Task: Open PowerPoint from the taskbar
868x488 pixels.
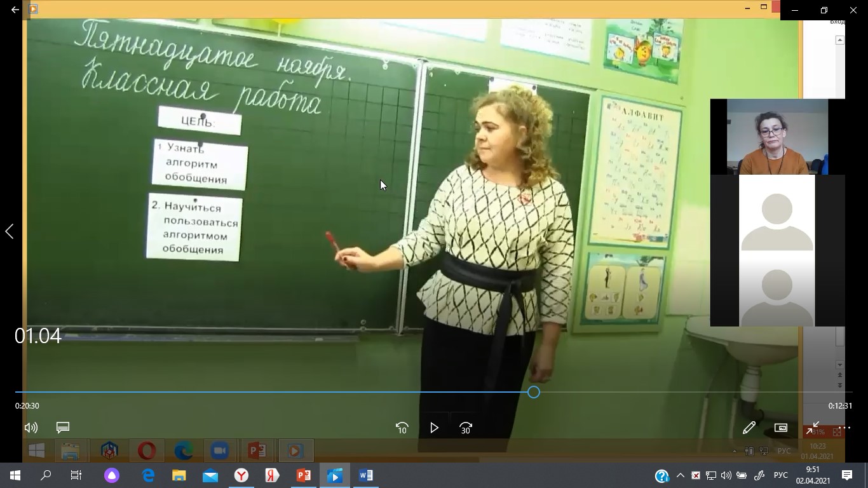Action: pyautogui.click(x=304, y=475)
